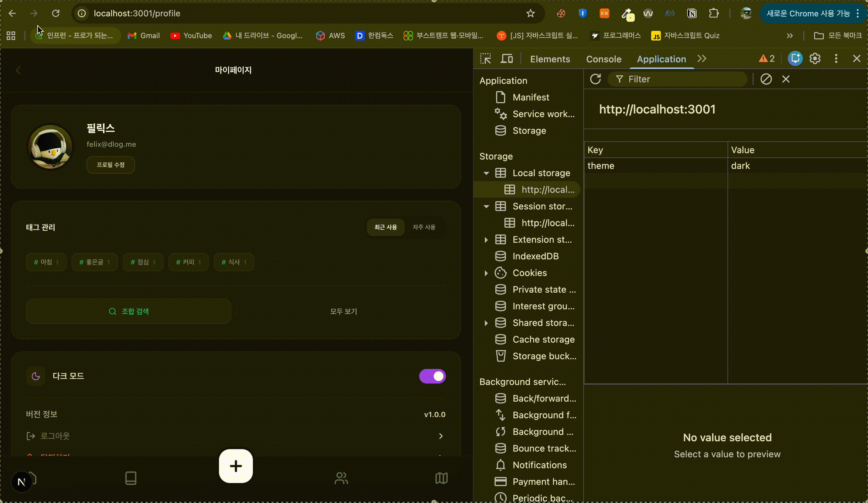Open the friends people icon in bottom nav
The height and width of the screenshot is (503, 868).
point(341,478)
